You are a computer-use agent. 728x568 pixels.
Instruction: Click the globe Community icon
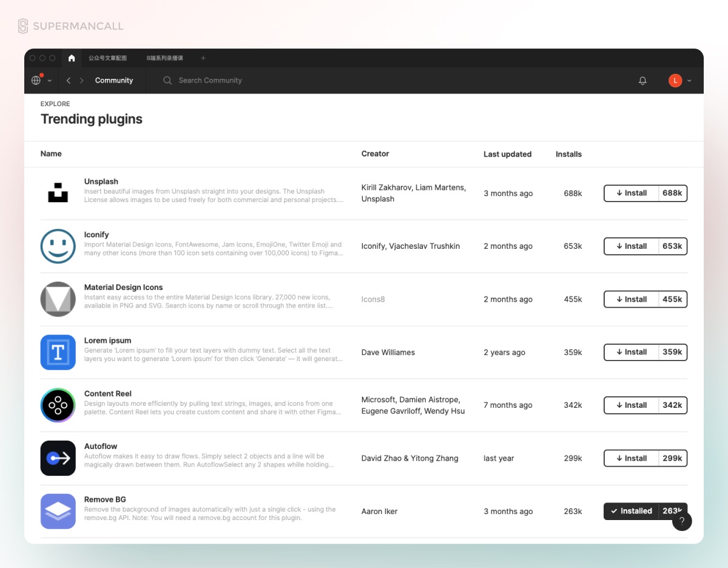click(36, 80)
